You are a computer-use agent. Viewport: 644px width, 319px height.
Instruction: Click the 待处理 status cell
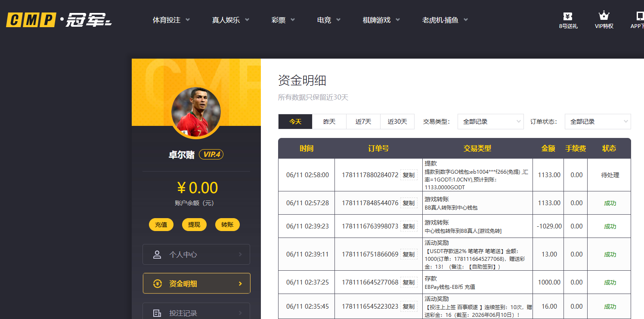click(610, 175)
